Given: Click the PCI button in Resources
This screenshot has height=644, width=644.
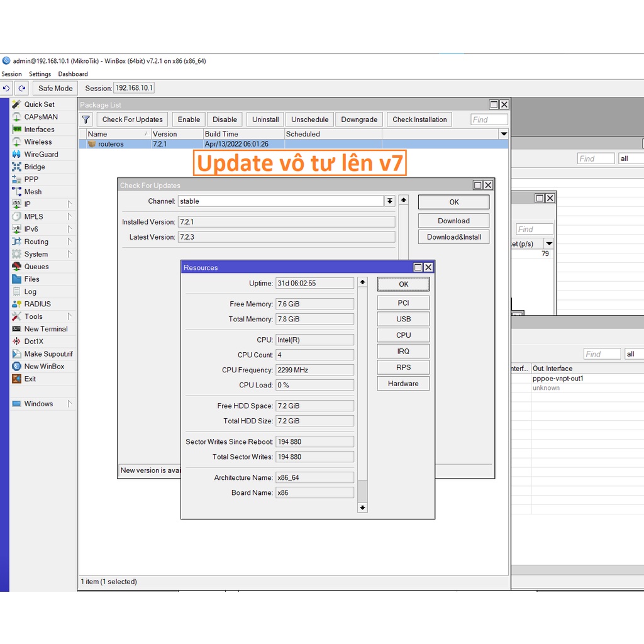Looking at the screenshot, I should click(x=403, y=303).
